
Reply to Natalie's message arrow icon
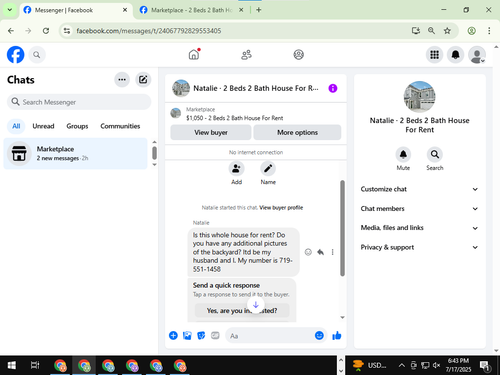[x=320, y=252]
